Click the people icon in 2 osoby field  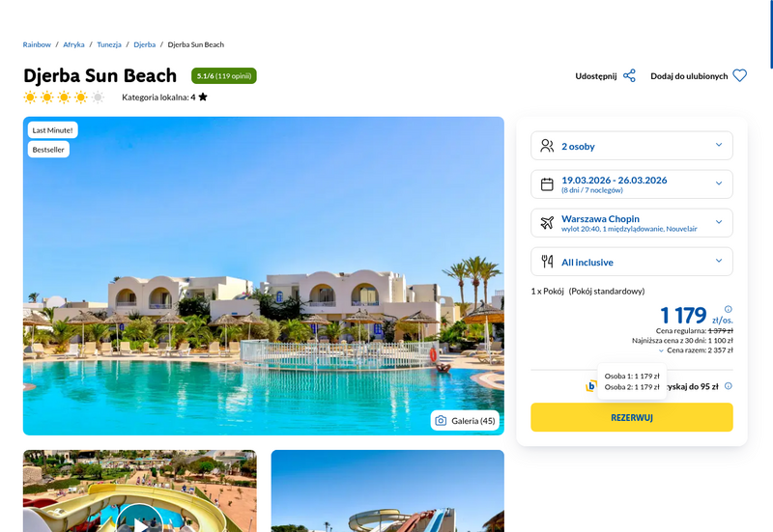(x=547, y=146)
